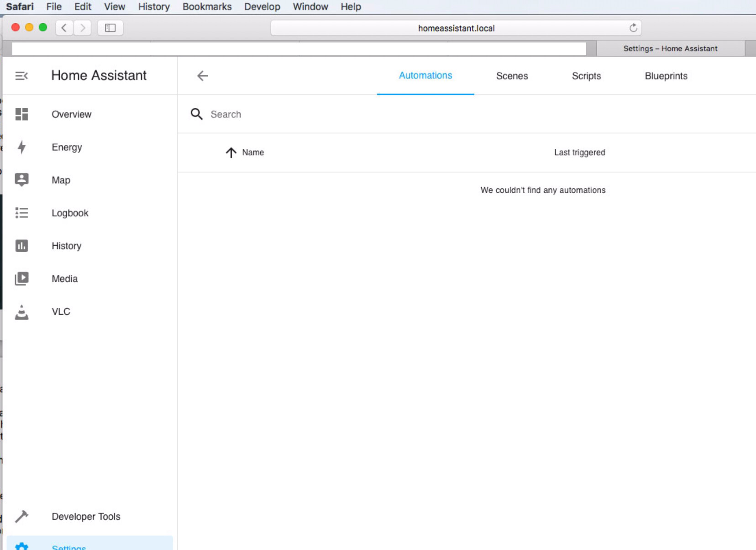Click the search magnifier icon
756x550 pixels.
(x=196, y=114)
